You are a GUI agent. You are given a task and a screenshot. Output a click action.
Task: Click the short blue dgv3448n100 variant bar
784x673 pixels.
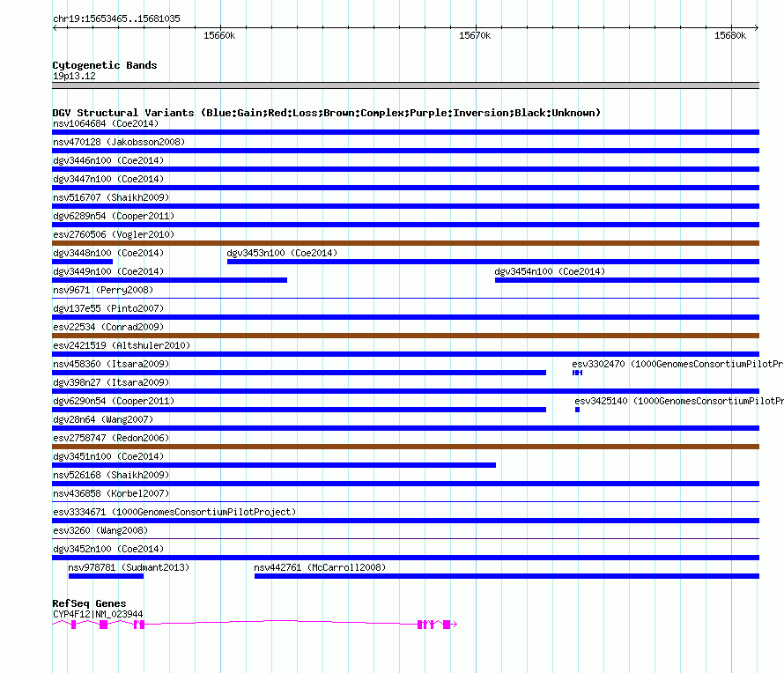pyautogui.click(x=83, y=262)
